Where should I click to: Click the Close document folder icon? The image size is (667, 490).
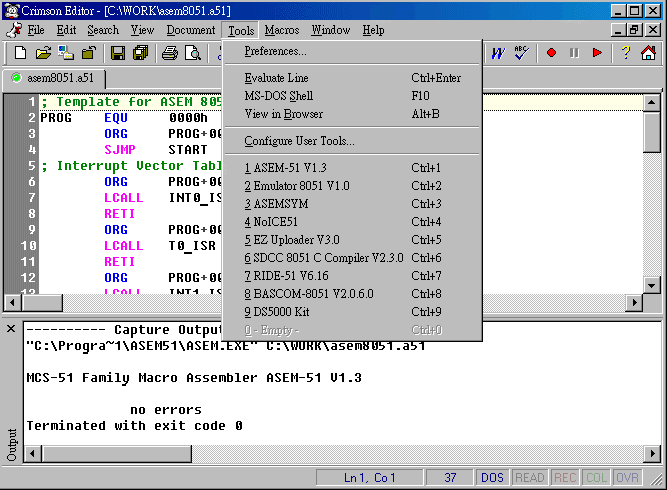pyautogui.click(x=88, y=53)
